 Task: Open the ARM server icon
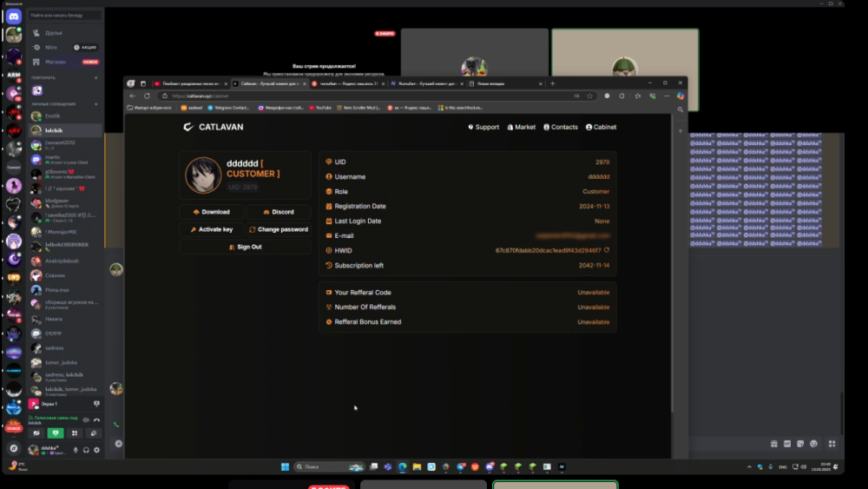(x=14, y=75)
